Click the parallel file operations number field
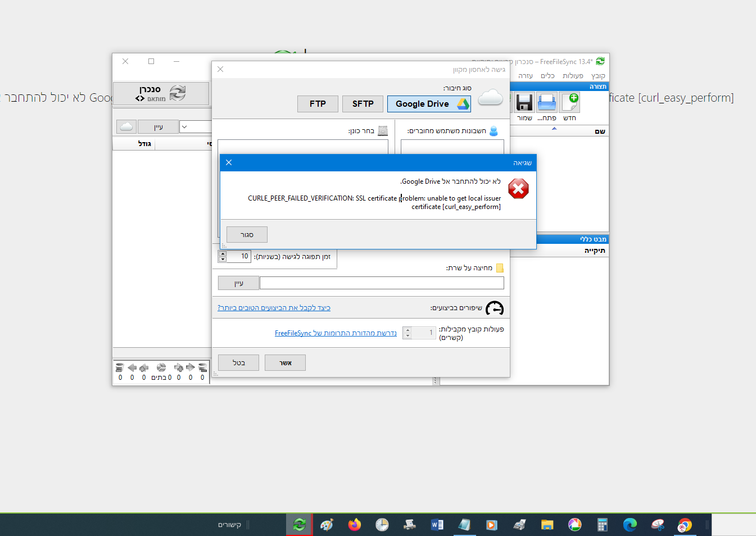 coord(424,333)
